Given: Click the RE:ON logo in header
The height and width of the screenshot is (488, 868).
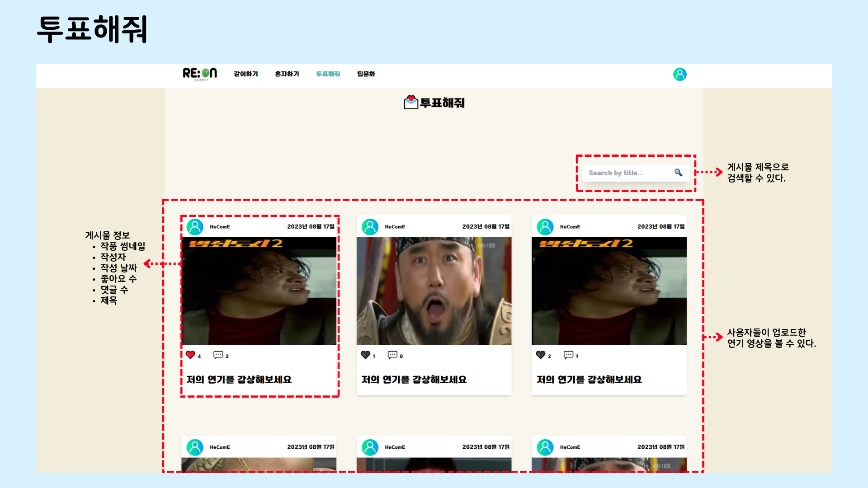Looking at the screenshot, I should 200,74.
